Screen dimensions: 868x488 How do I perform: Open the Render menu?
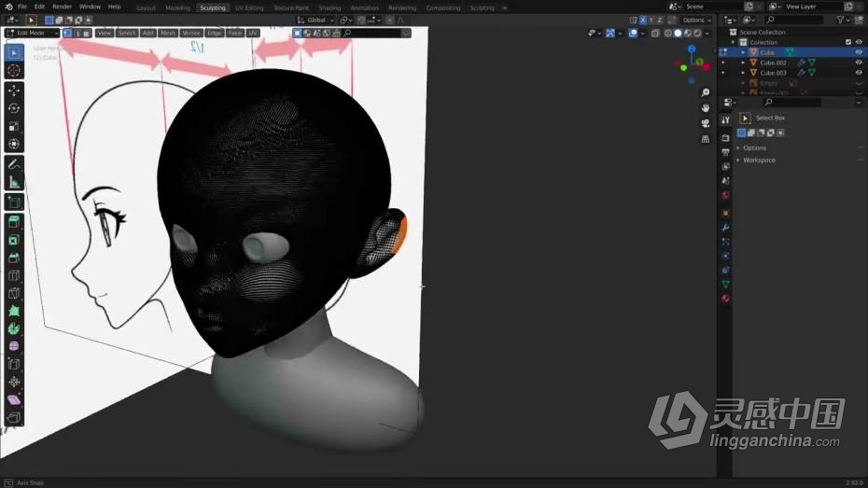[62, 7]
